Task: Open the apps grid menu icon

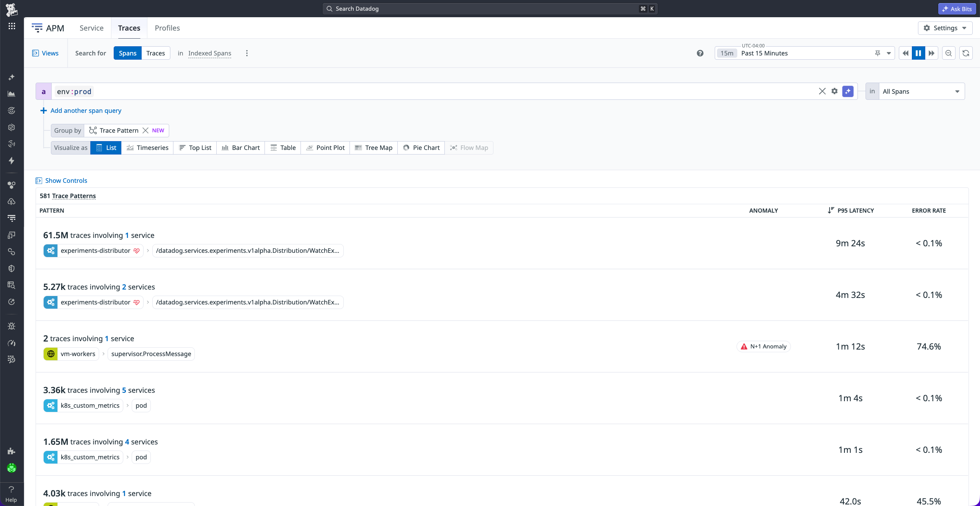Action: tap(12, 26)
